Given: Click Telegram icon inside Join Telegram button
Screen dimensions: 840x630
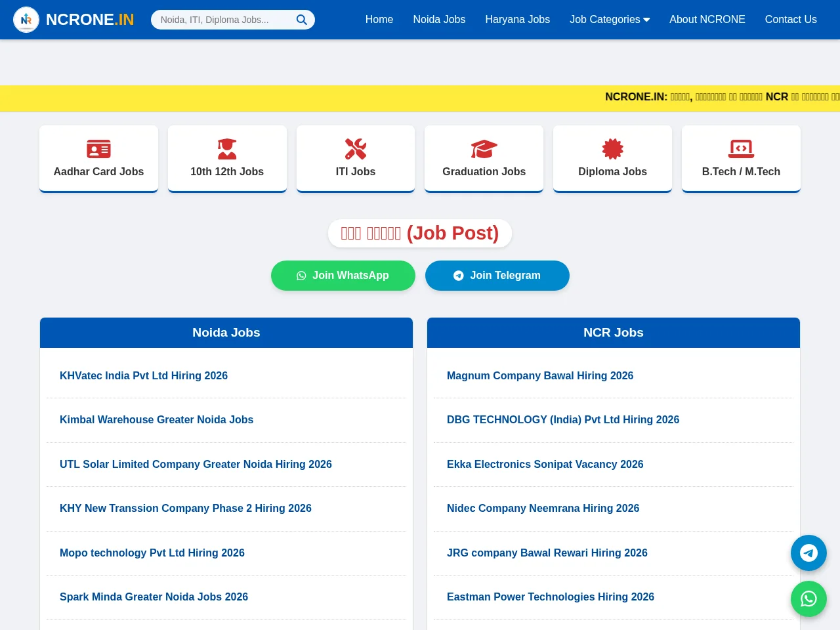Looking at the screenshot, I should tap(459, 276).
